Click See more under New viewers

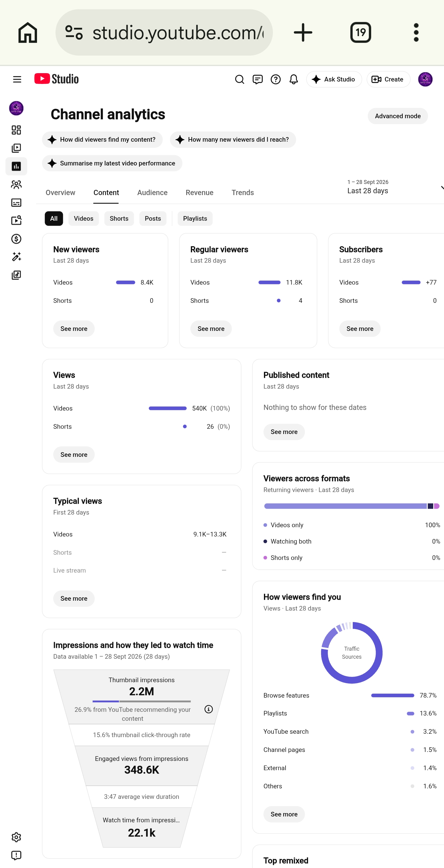coord(74,328)
